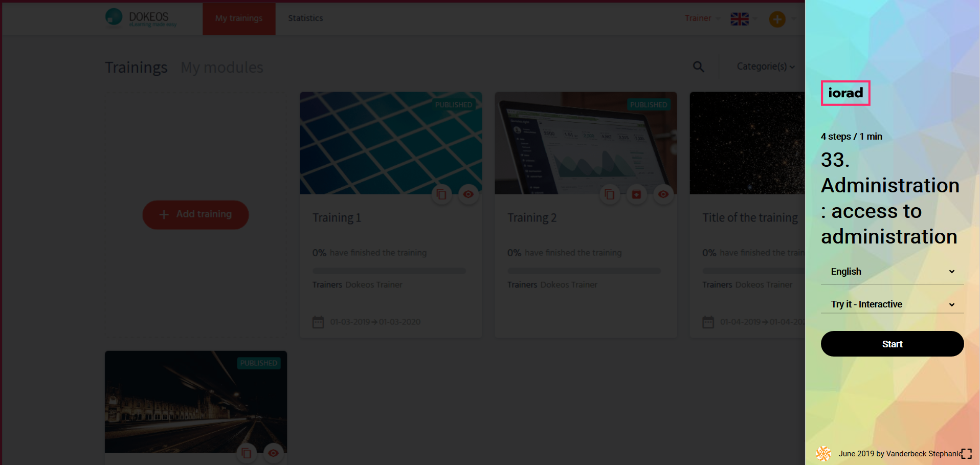The image size is (980, 465).
Task: Toggle the eye icon on Training 1
Action: coord(468,194)
